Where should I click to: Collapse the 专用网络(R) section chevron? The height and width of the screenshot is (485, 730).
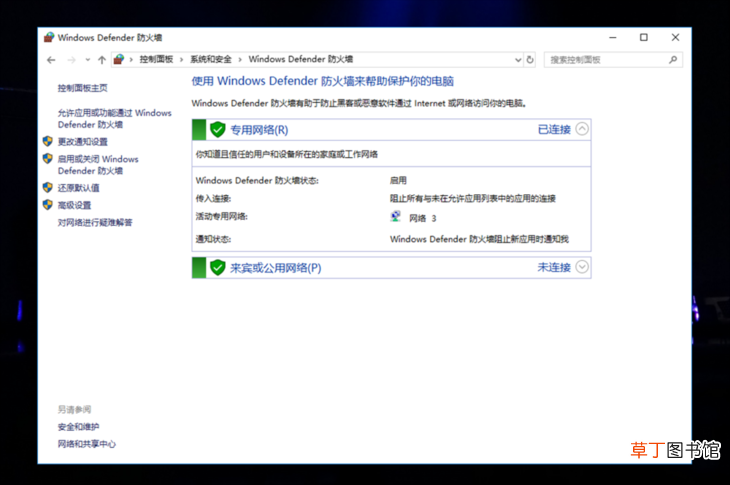click(582, 129)
